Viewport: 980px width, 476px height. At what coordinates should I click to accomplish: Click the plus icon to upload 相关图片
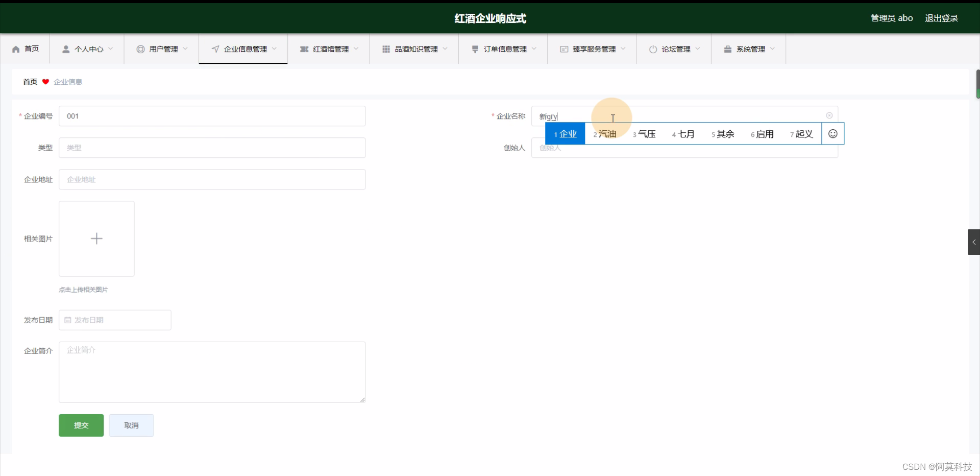pos(96,239)
